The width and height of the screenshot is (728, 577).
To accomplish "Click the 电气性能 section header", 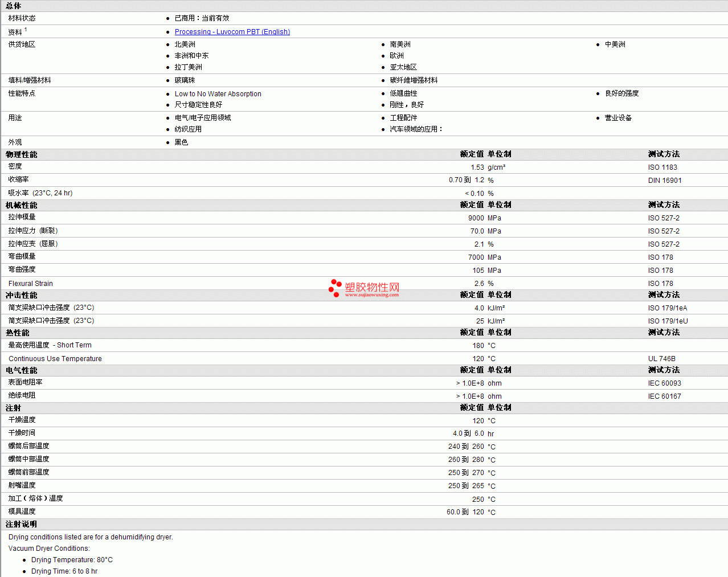I will tap(22, 370).
